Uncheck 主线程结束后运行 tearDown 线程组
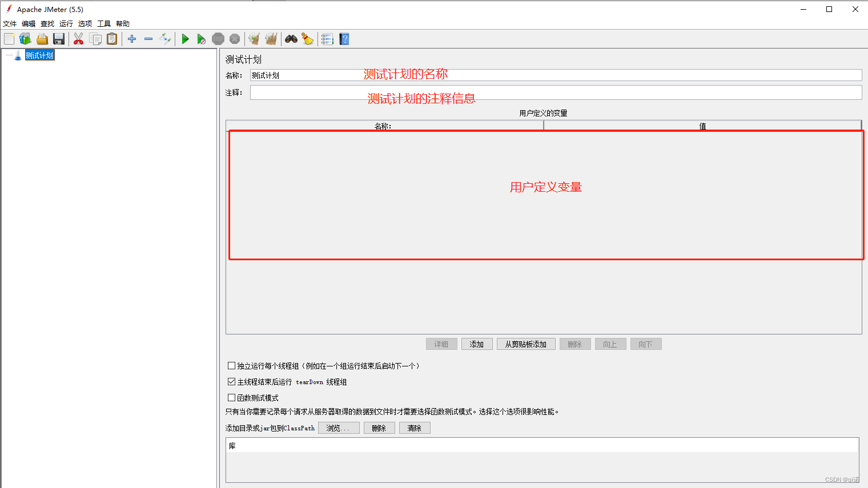The width and height of the screenshot is (868, 488). tap(231, 382)
